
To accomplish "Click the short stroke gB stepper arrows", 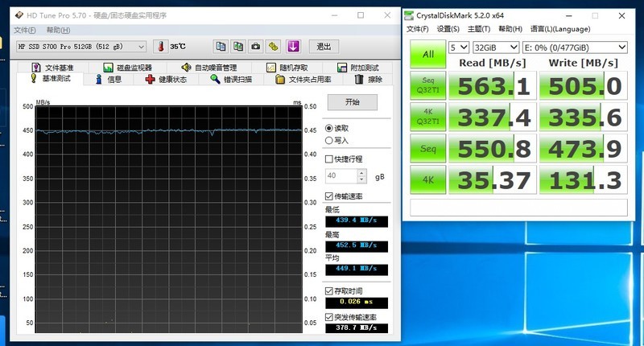I will pos(361,175).
